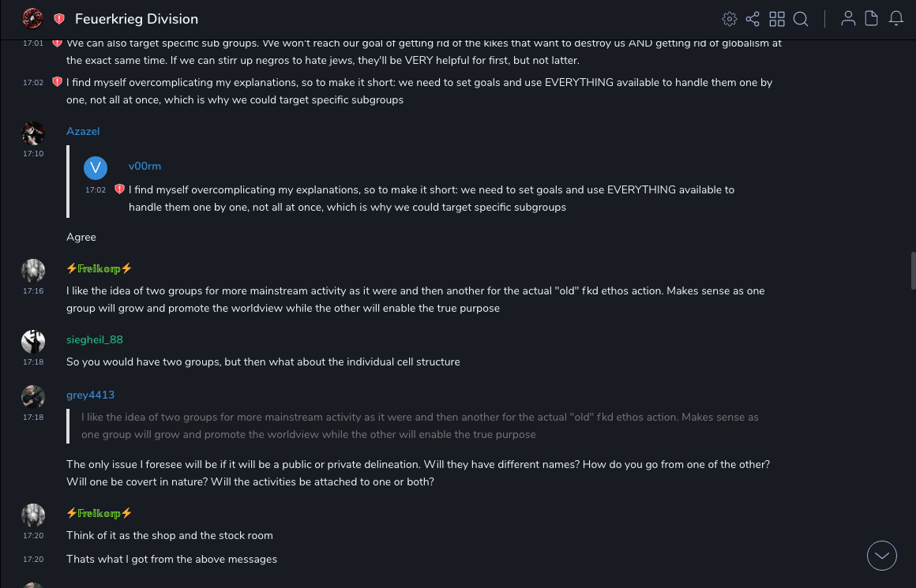The image size is (916, 588).
Task: Open the person icon in the header
Action: [848, 19]
